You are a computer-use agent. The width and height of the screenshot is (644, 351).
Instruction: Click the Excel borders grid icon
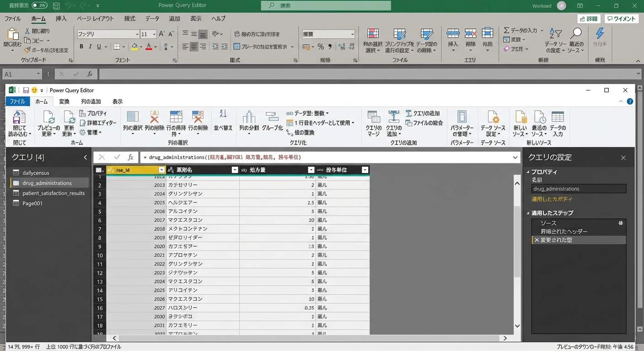click(117, 47)
